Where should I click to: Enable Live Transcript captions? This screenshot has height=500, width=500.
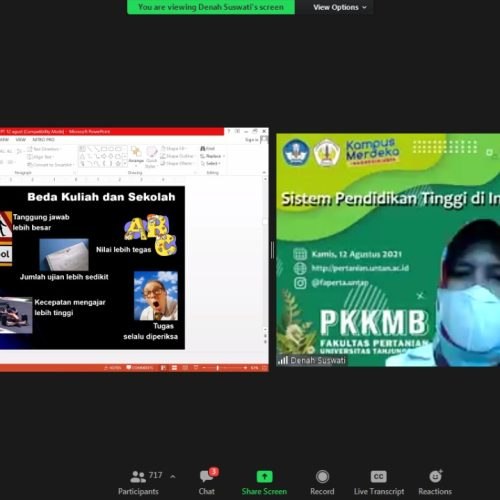coord(379,482)
